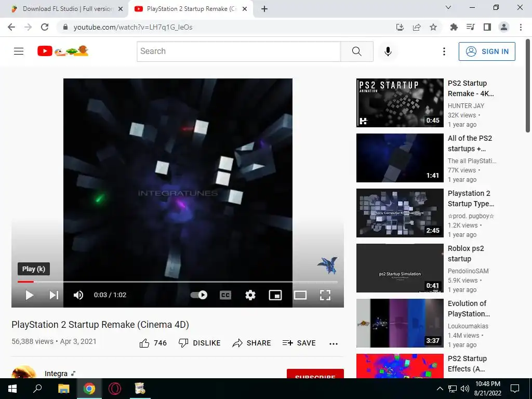Click the video progress bar
Viewport: 532px width, 399px height.
tap(178, 282)
